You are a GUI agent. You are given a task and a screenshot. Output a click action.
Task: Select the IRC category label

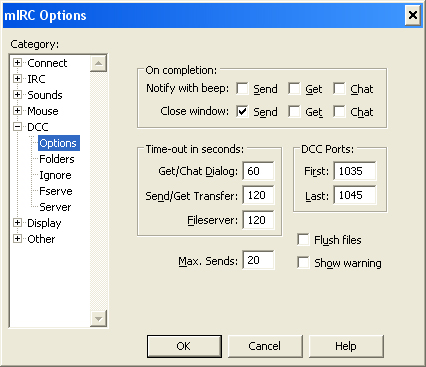point(36,79)
